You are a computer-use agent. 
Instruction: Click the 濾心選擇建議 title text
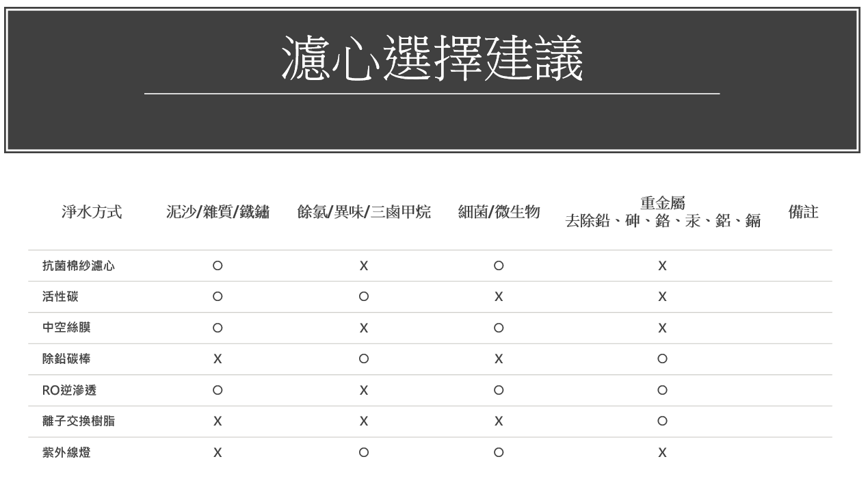tap(432, 58)
